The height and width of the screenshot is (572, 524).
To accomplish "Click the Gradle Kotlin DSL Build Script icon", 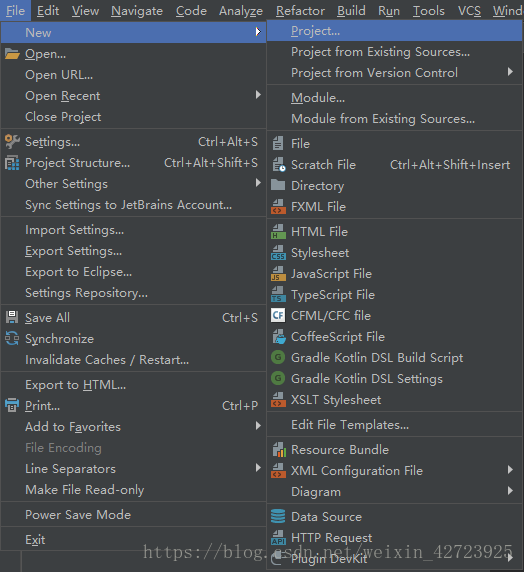I will (278, 358).
